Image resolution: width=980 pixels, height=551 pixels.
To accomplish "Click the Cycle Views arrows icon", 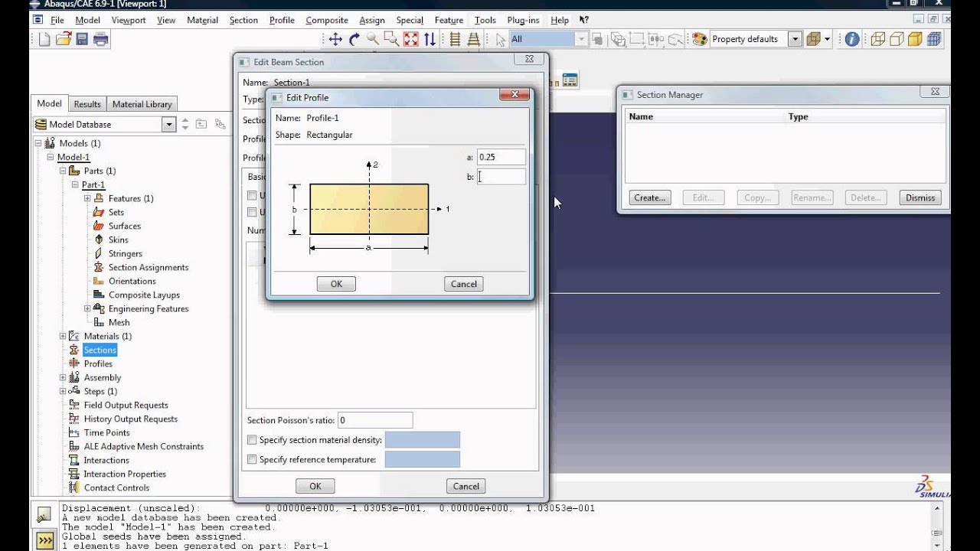I will 430,39.
